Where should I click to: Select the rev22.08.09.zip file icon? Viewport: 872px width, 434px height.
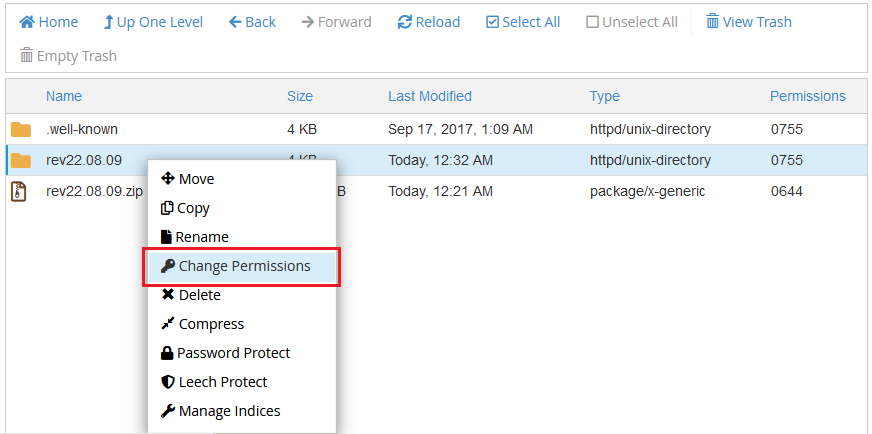pyautogui.click(x=19, y=191)
